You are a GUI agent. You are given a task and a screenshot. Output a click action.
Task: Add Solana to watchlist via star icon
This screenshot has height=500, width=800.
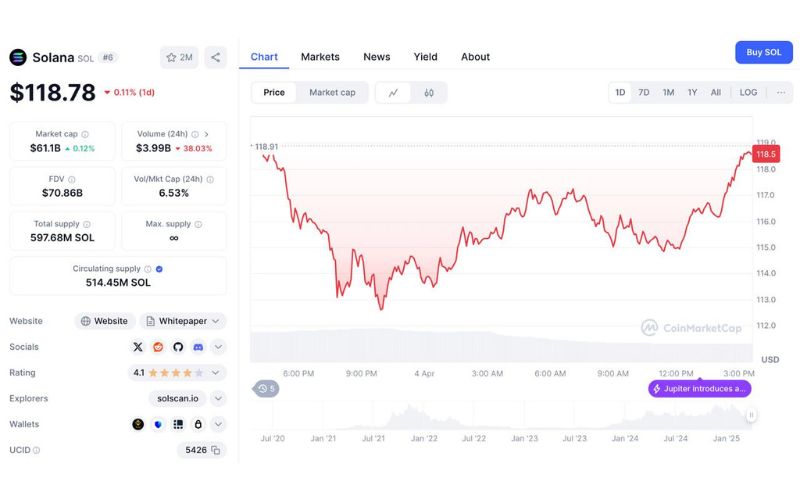pos(179,57)
